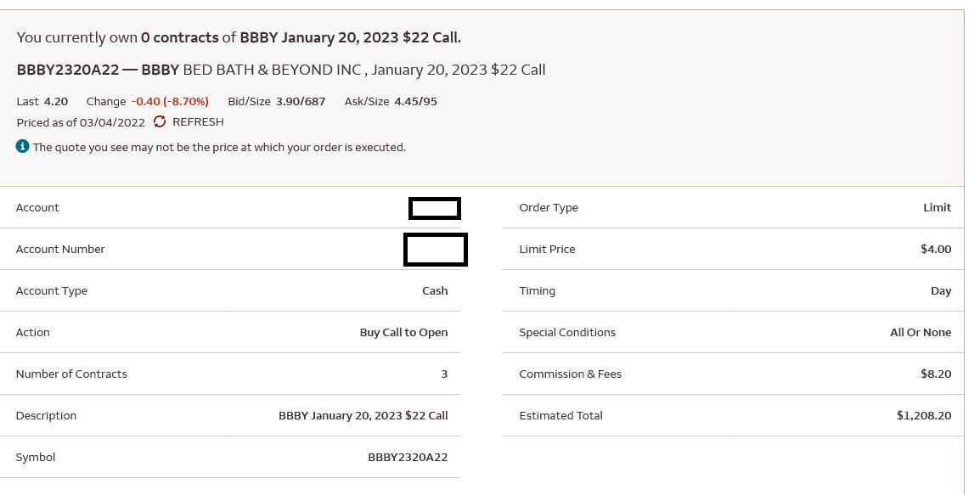
Task: Click the red Change -0.40 (-8.70%) value
Action: (x=170, y=101)
